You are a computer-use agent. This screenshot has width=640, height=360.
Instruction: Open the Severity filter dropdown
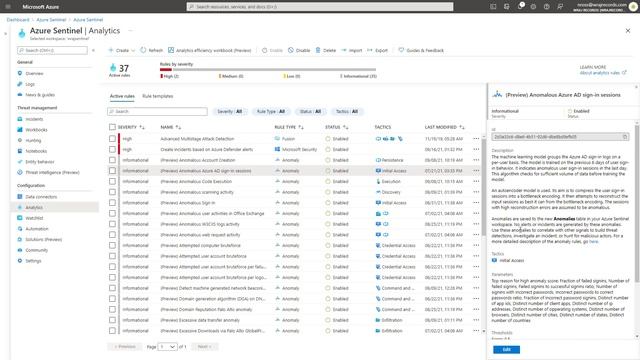pos(229,111)
